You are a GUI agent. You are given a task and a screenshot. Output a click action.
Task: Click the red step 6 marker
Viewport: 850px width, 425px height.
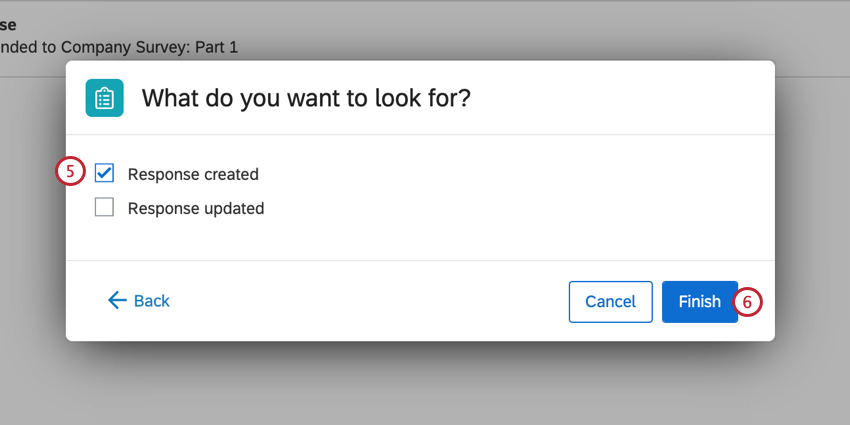[x=747, y=301]
